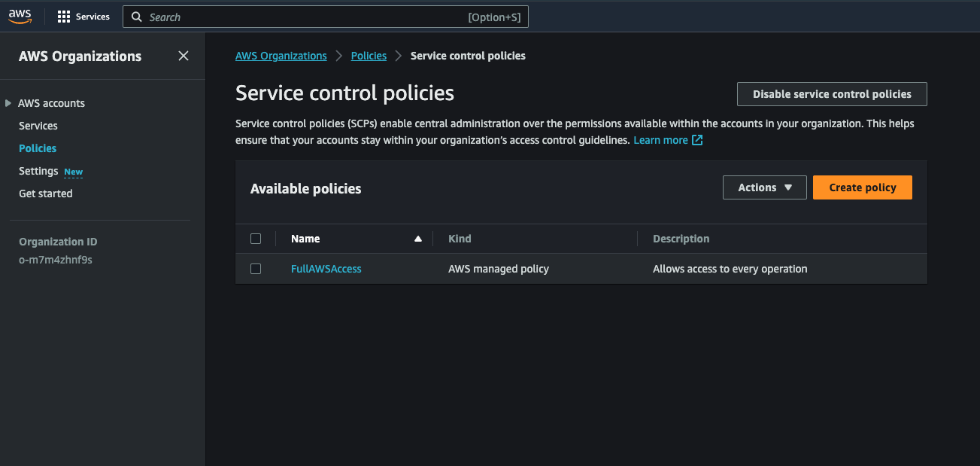This screenshot has height=466, width=980.
Task: Check the FullAWSAccess policy checkbox
Action: (x=256, y=269)
